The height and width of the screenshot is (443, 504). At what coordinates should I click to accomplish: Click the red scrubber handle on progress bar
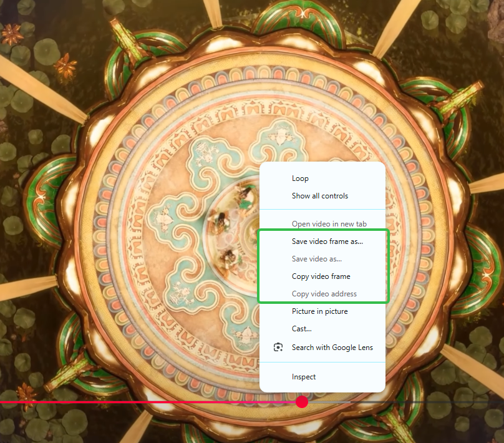pyautogui.click(x=302, y=402)
